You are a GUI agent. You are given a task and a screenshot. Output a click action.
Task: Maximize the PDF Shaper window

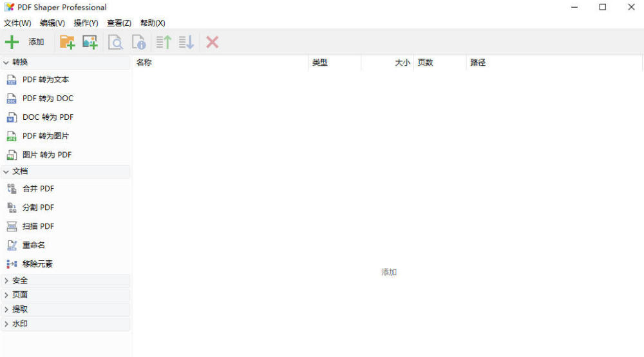point(603,7)
